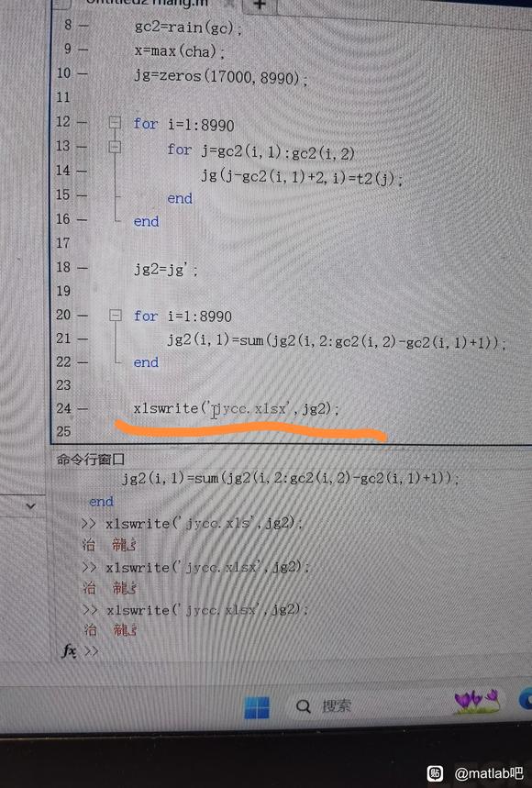Click 'end' keyword in command window
This screenshot has width=532, height=788.
pyautogui.click(x=101, y=502)
